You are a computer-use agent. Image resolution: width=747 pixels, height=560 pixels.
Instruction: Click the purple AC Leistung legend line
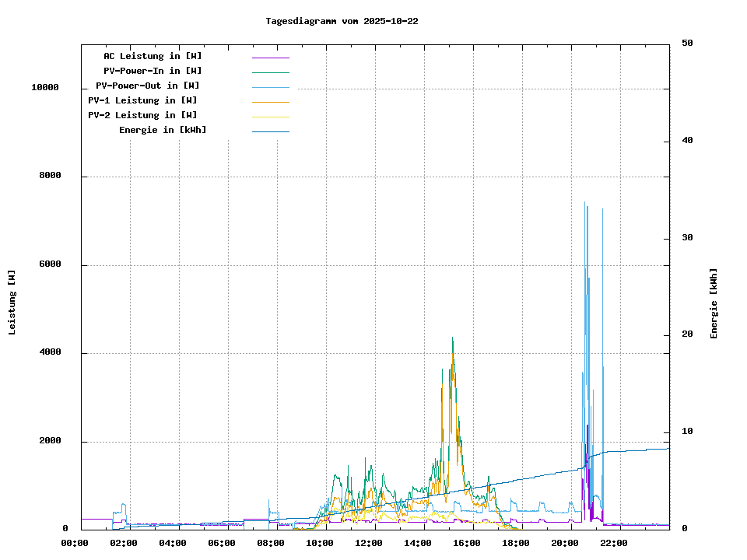(270, 58)
